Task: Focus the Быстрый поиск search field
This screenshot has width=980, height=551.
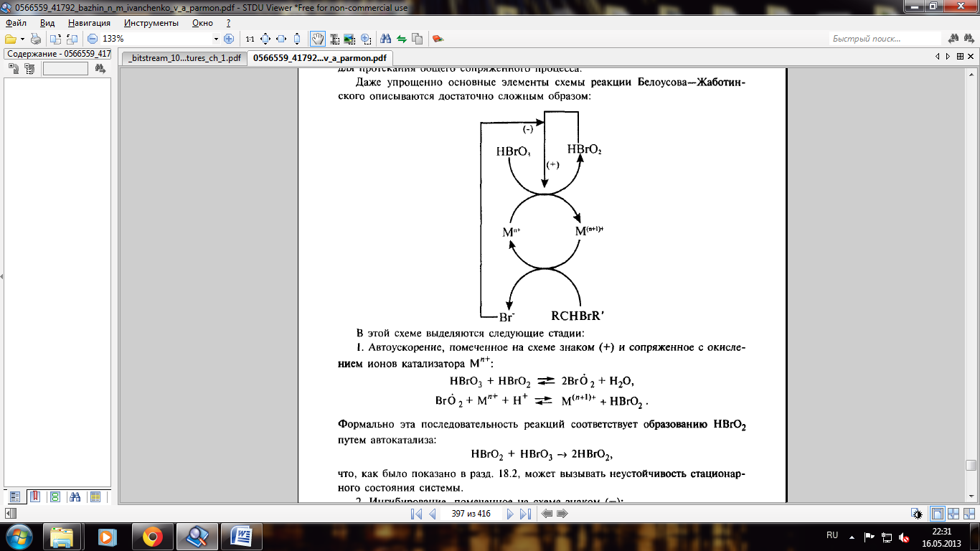Action: click(885, 39)
